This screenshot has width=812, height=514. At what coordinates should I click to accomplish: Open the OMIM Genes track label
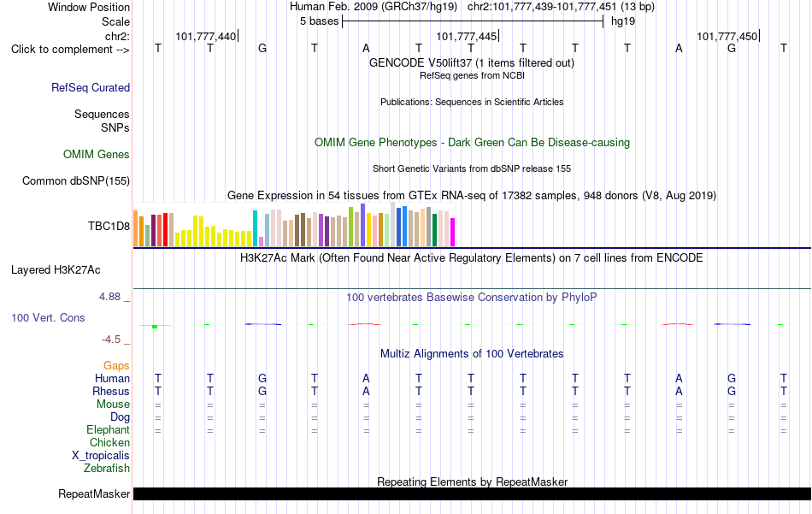coord(96,155)
